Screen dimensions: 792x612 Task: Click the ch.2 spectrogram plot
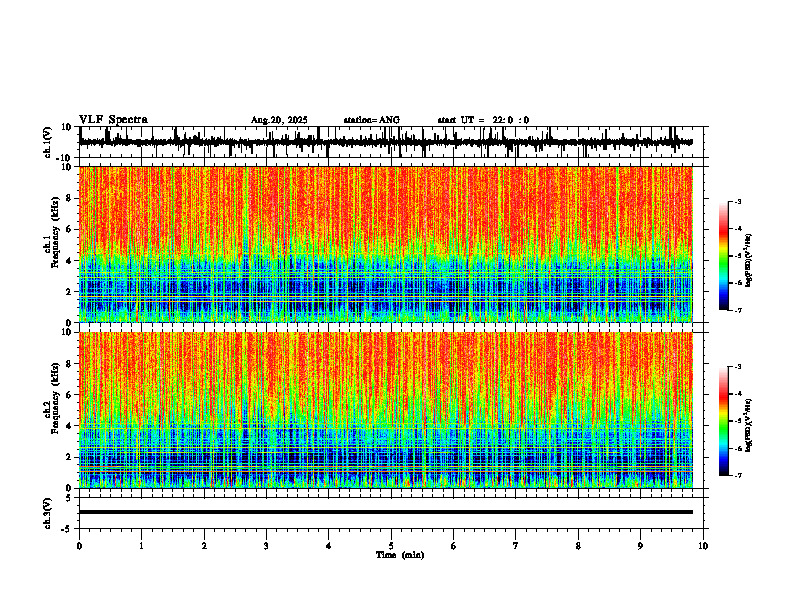(386, 410)
